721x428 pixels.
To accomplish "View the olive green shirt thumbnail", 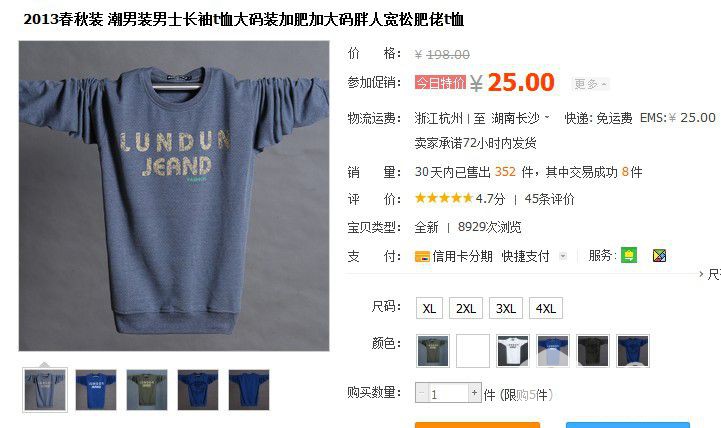I will pyautogui.click(x=147, y=390).
